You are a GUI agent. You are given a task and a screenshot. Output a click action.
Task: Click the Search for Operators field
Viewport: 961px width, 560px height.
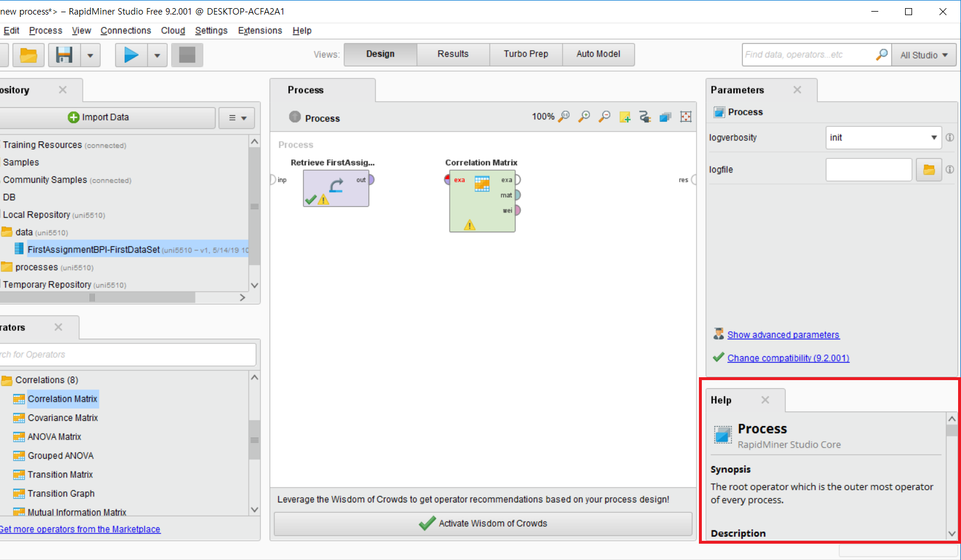(127, 355)
